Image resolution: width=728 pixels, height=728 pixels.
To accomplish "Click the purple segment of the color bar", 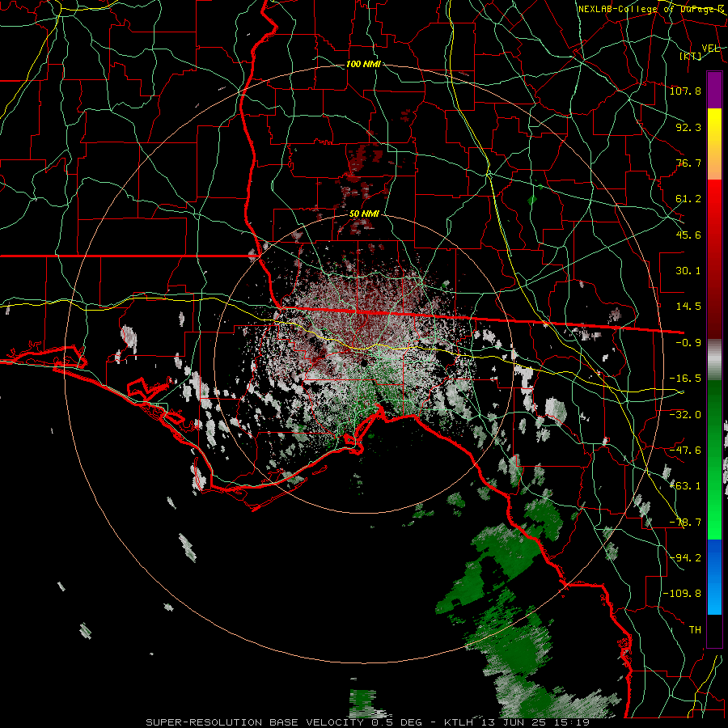I will 714,91.
